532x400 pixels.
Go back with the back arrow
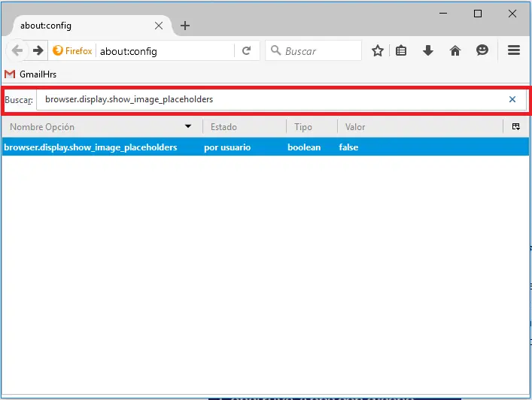tap(17, 51)
